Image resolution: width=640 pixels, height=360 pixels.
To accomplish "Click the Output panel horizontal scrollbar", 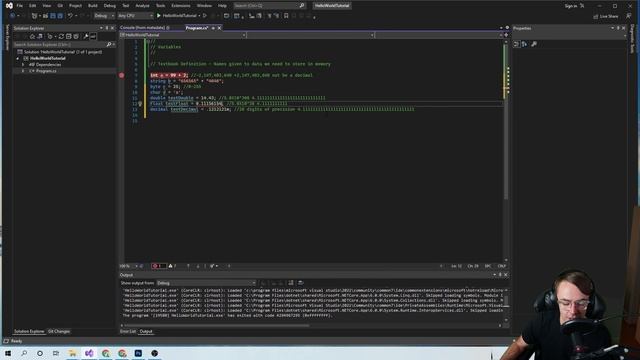I will pyautogui.click(x=216, y=325).
